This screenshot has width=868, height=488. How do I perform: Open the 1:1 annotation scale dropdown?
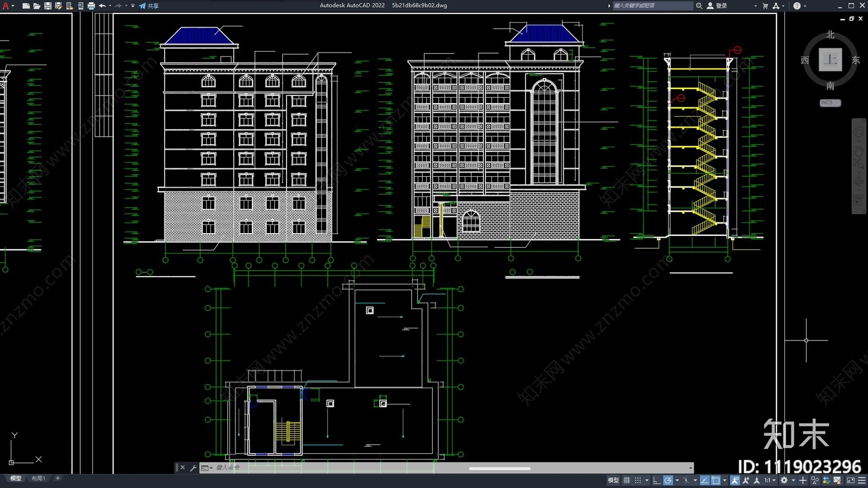coord(771,480)
